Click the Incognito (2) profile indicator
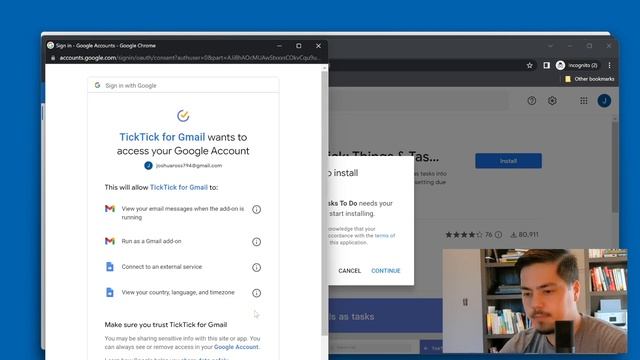640x360 pixels. pos(577,65)
